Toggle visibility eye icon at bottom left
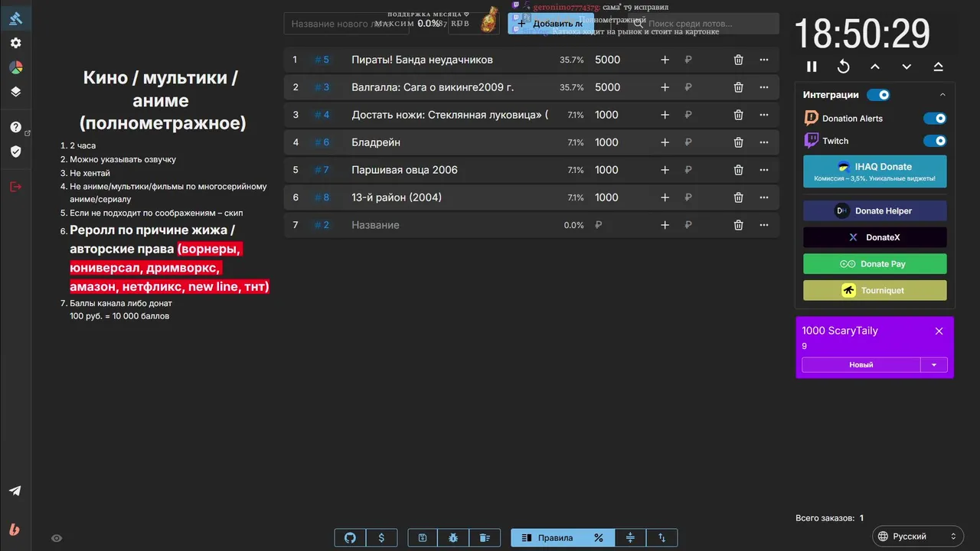 pos(57,539)
